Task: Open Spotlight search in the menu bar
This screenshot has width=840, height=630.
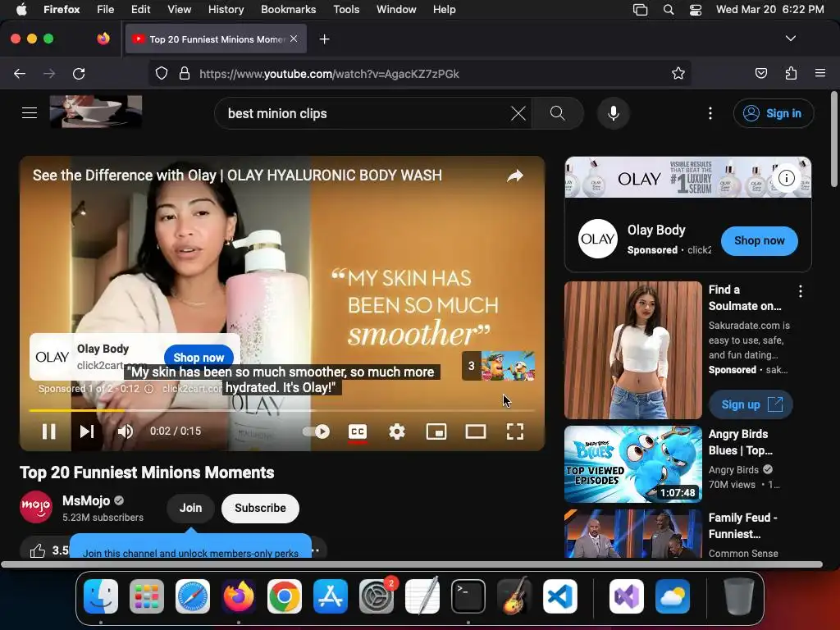Action: tap(668, 10)
